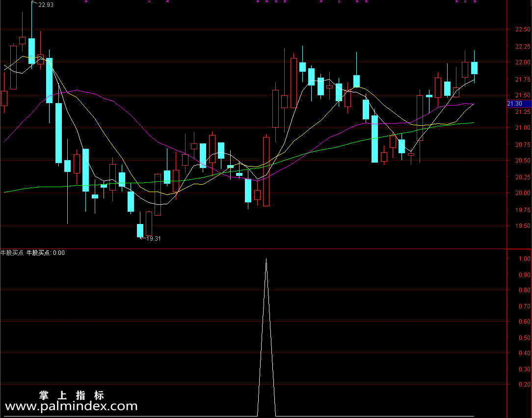
Task: Click the 0.50 indicator axis label
Action: (x=525, y=338)
